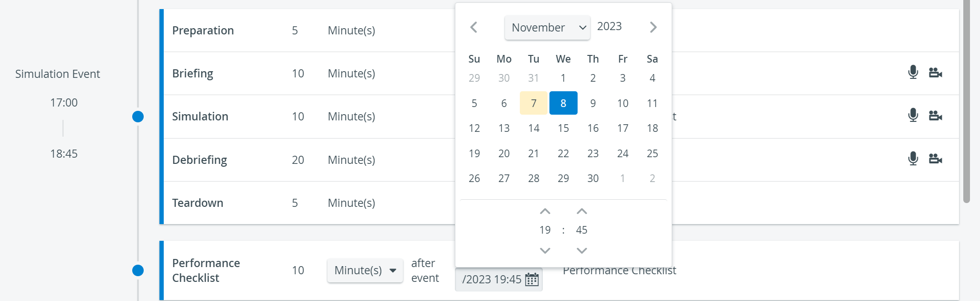Go to next month in calendar
This screenshot has width=980, height=301.
coord(653,27)
